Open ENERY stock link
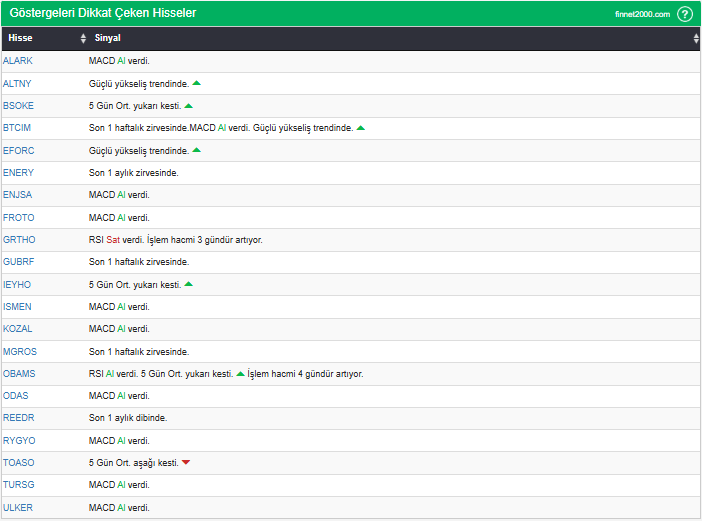This screenshot has height=521, width=702. click(18, 173)
